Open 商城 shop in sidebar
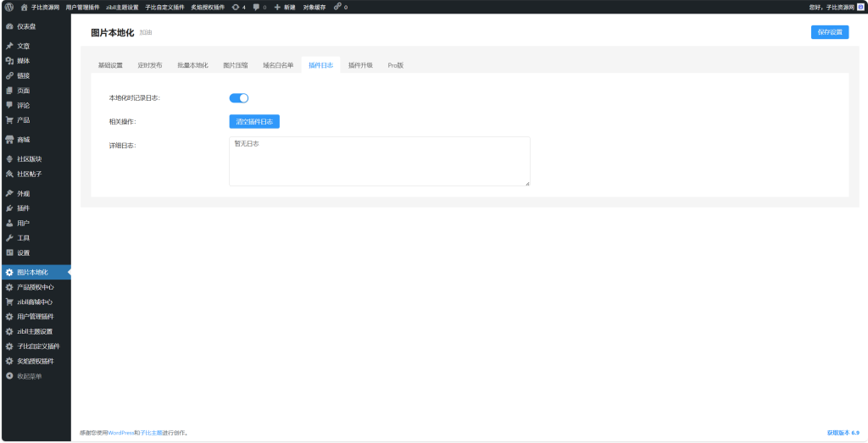868x443 pixels. [23, 139]
